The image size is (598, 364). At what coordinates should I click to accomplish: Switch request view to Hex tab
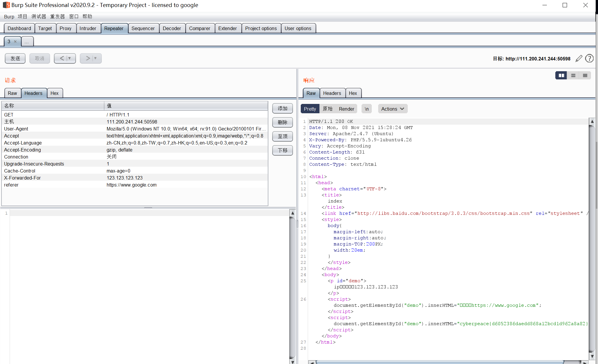54,93
